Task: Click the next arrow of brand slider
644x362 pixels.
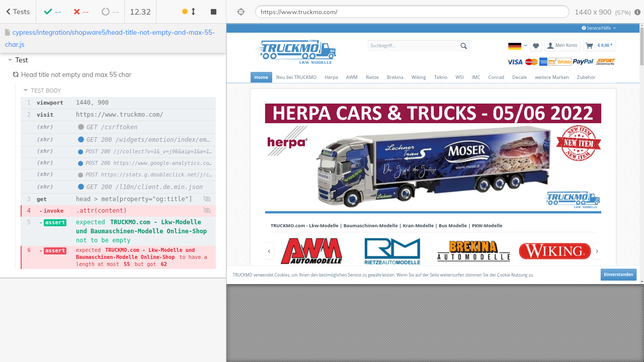Action: pyautogui.click(x=597, y=251)
